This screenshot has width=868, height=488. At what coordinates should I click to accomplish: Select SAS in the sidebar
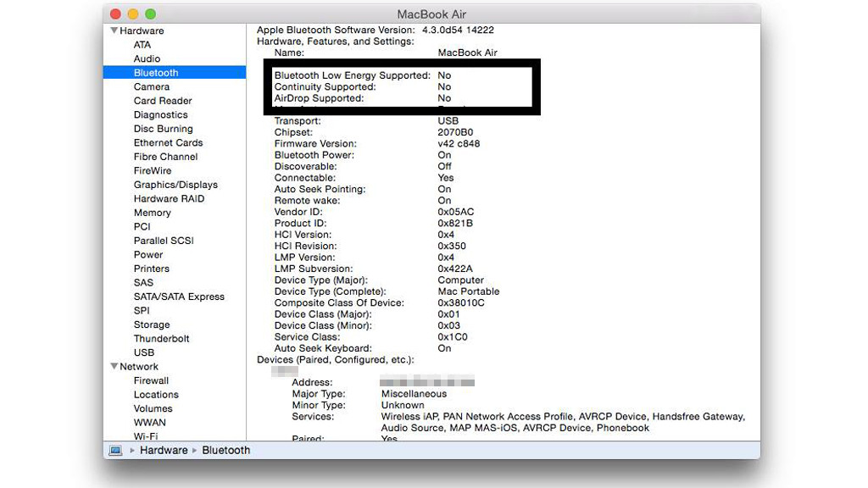(x=143, y=282)
